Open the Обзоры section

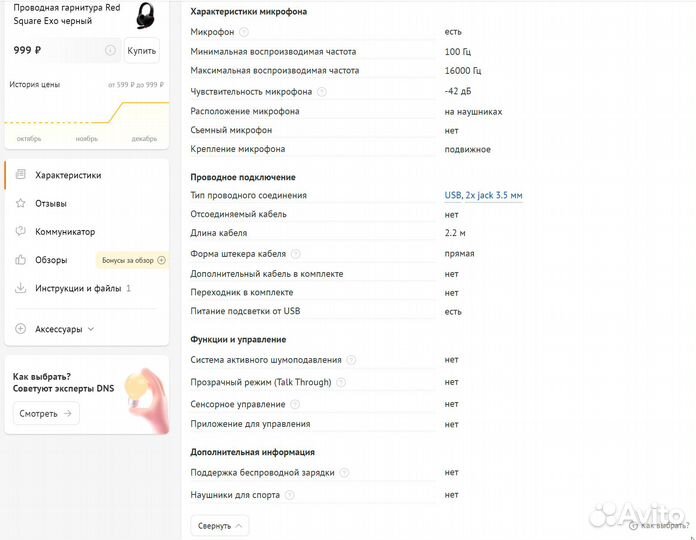51,260
